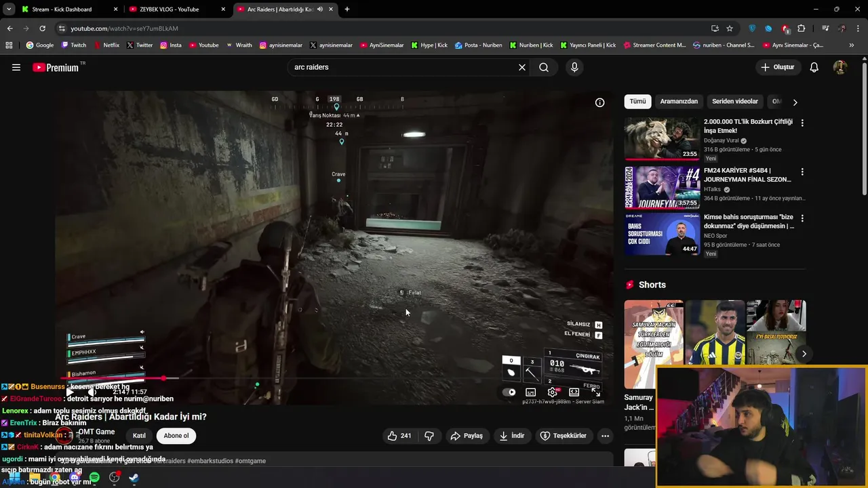This screenshot has width=868, height=488.
Task: Dislike the video
Action: coord(429,436)
